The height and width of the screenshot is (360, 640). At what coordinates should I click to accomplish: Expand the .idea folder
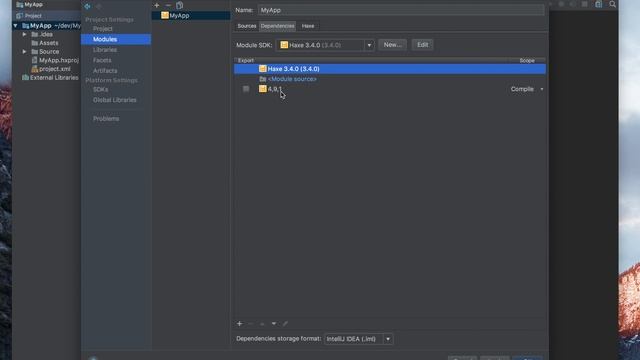tap(24, 34)
